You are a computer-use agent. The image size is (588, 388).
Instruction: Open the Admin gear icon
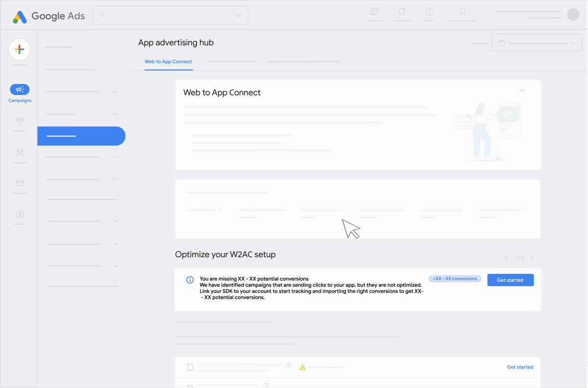pyautogui.click(x=20, y=214)
